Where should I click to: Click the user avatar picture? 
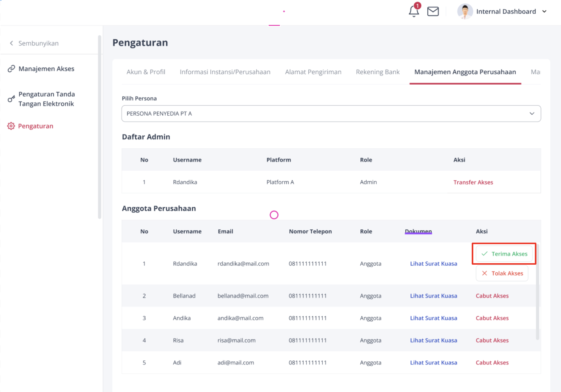(465, 11)
